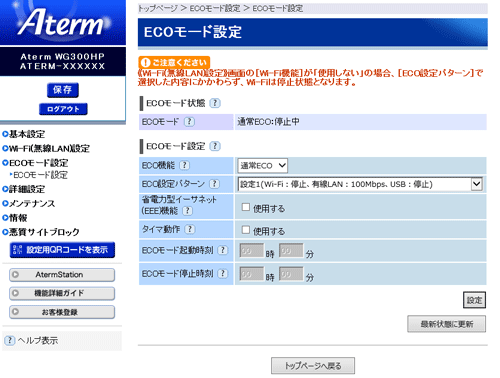Enable 省電力型イーサネット(EEE) 使用する checkbox
The image size is (500, 378).
[x=246, y=207]
